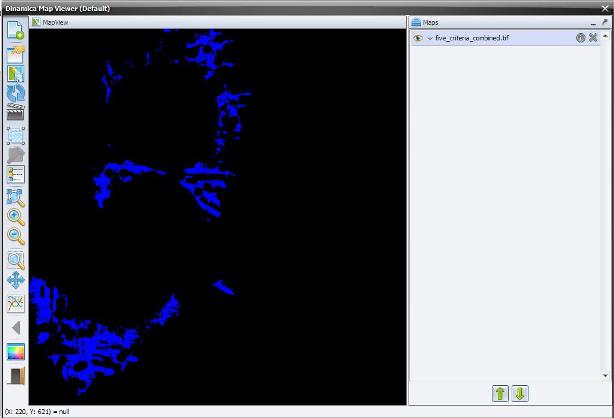
Task: Click the Maps list scrollbar up arrow
Action: pos(605,36)
